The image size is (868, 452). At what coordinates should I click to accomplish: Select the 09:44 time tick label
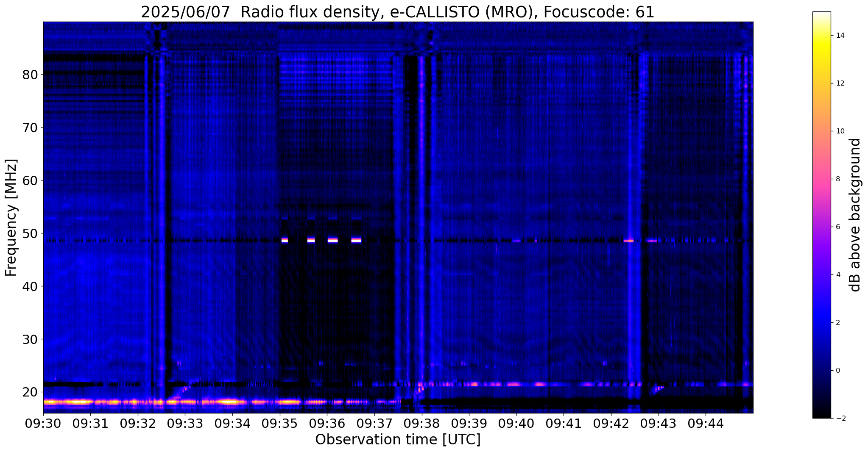pos(706,424)
